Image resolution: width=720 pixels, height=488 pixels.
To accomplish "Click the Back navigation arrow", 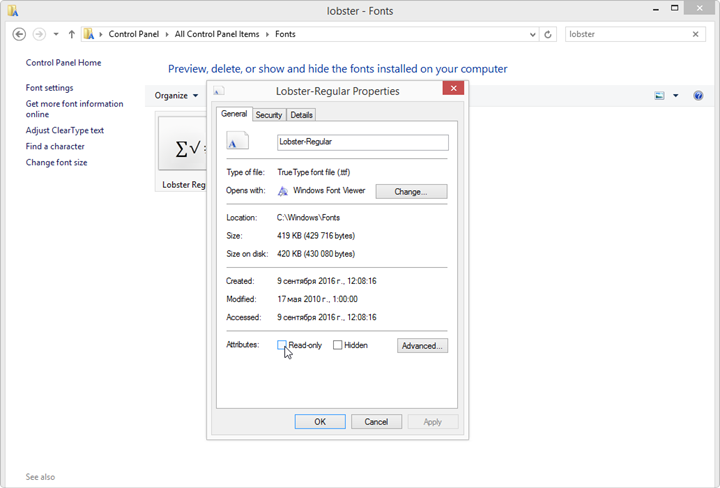I will pyautogui.click(x=19, y=34).
